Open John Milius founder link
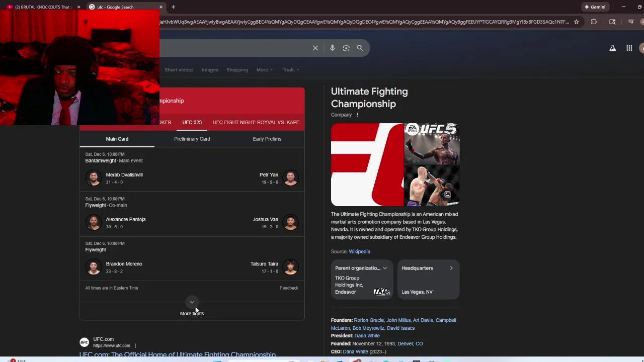The width and height of the screenshot is (644, 362). tap(398, 320)
